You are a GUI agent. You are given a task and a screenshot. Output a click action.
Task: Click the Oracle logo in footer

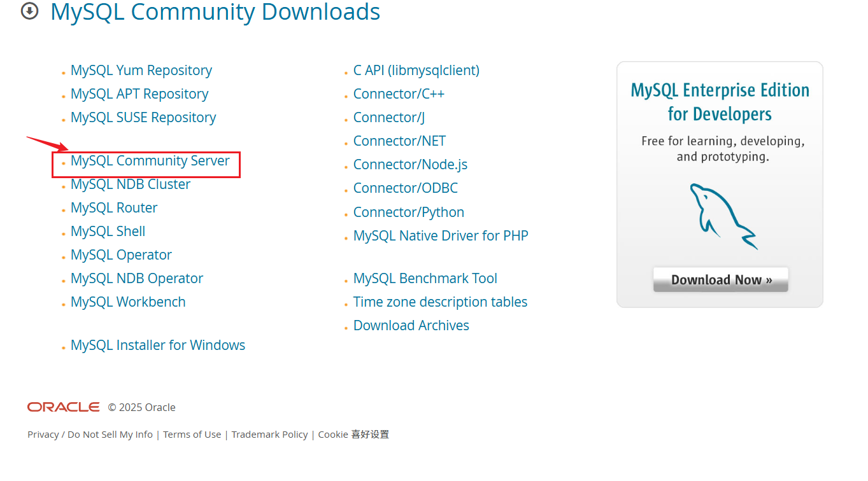[x=64, y=407]
